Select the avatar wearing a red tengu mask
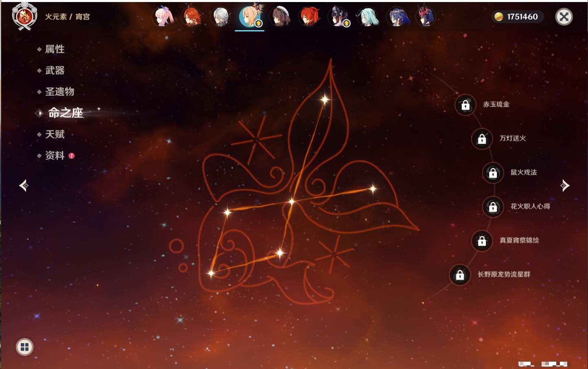Image resolution: width=588 pixels, height=369 pixels. (x=426, y=17)
